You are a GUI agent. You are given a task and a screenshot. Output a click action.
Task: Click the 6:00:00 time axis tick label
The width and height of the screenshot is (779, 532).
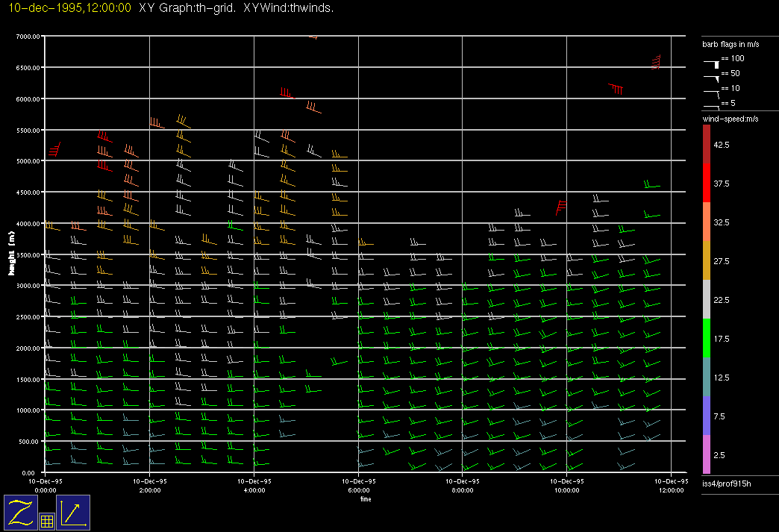(359, 490)
